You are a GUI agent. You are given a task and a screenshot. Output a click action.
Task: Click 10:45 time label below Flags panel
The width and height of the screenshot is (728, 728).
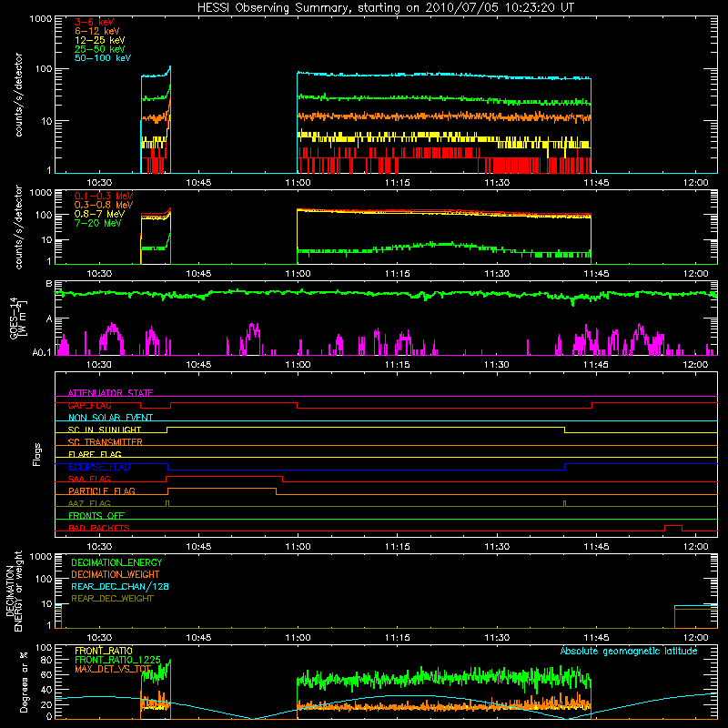click(198, 547)
